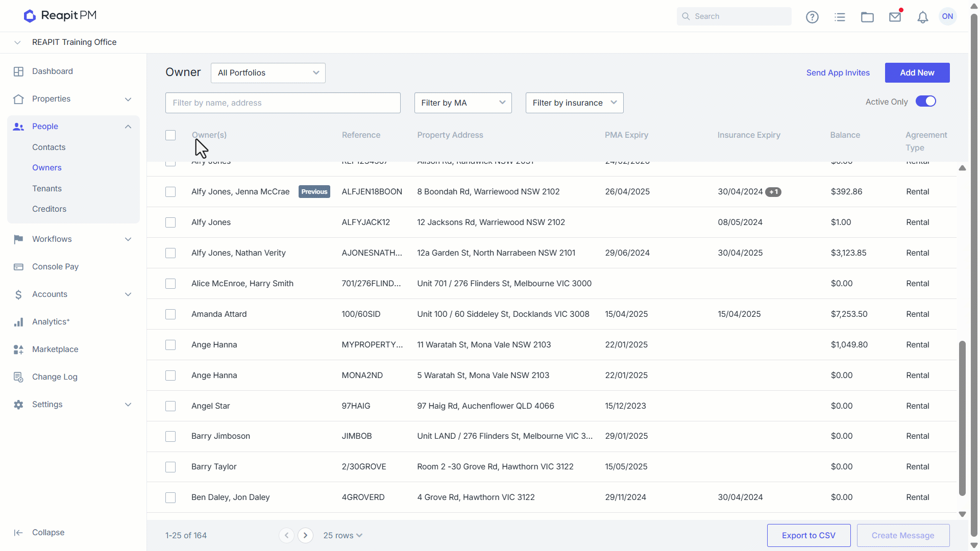This screenshot has width=980, height=551.
Task: Click the Console Pay card icon
Action: coord(18,267)
